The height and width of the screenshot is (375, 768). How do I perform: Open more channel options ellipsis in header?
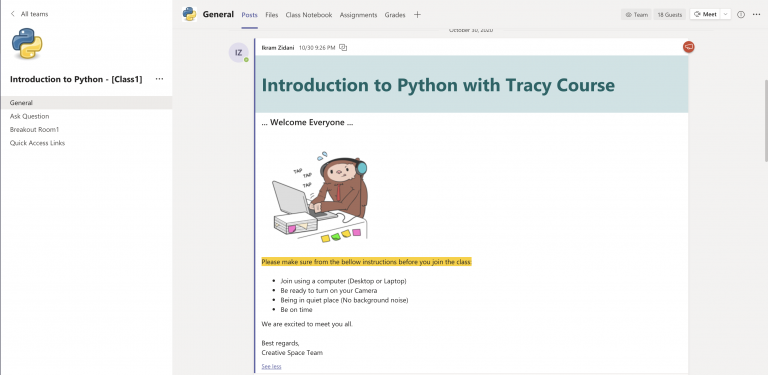[x=756, y=15]
